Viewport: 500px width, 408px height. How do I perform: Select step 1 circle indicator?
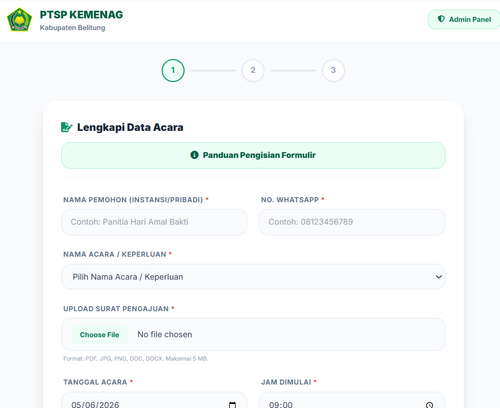(173, 70)
